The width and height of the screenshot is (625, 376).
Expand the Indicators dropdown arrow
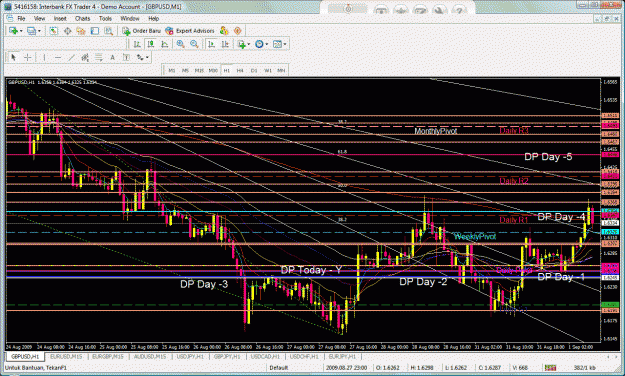[x=249, y=44]
